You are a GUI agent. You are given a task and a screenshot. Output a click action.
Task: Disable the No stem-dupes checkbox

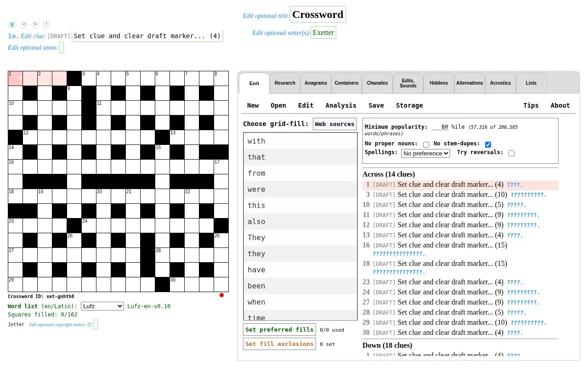[x=488, y=144]
